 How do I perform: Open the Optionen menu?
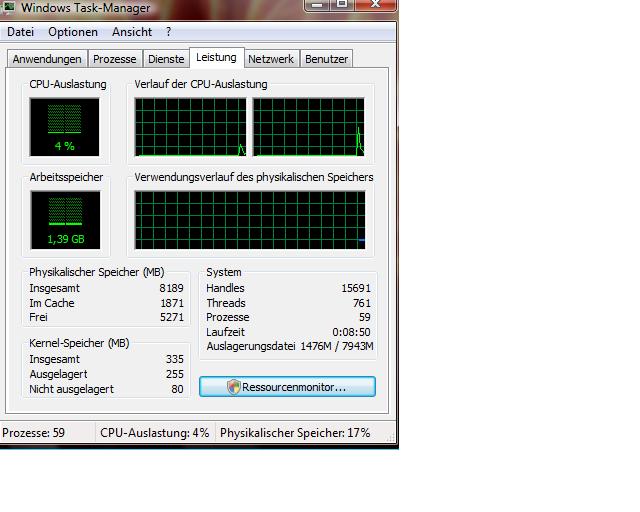coord(73,32)
